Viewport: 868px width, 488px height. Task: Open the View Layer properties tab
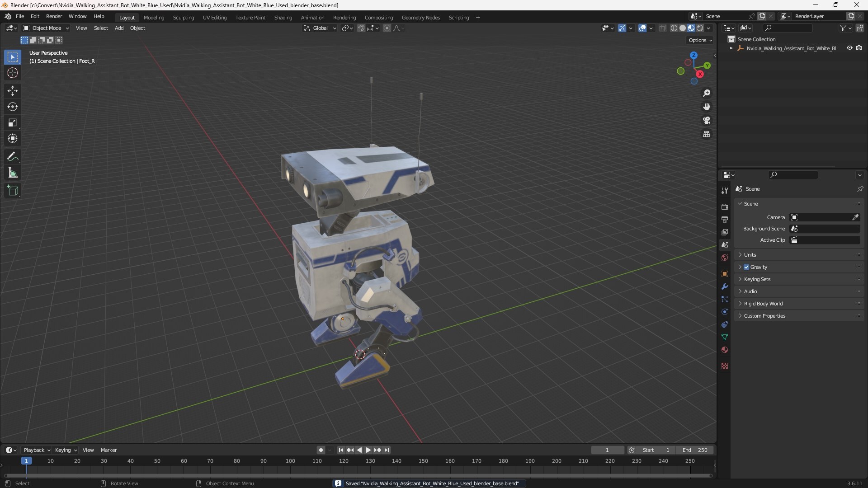point(725,232)
